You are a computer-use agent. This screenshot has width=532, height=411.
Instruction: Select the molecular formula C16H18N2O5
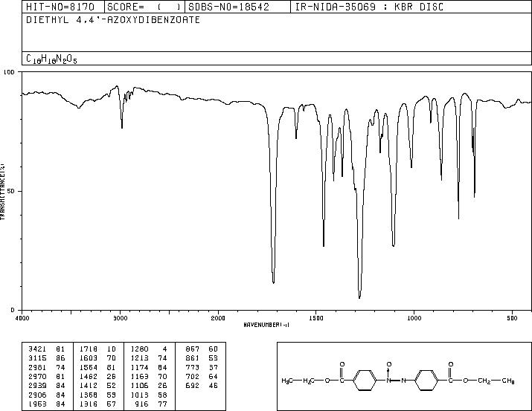51,59
